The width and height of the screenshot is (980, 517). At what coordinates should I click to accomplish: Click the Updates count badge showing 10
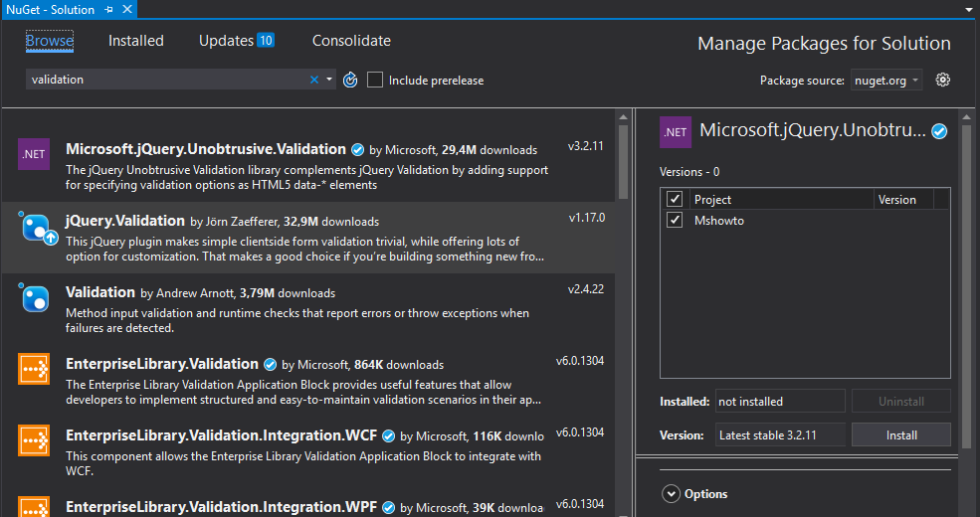point(266,41)
